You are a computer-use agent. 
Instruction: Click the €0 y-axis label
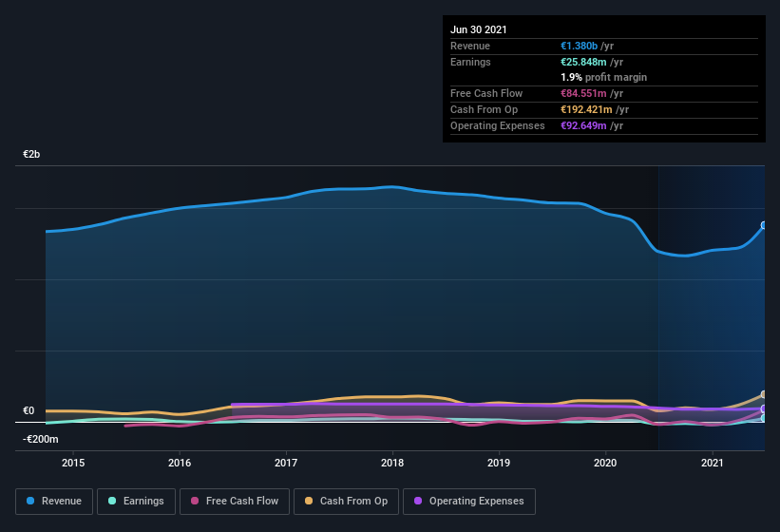click(x=29, y=410)
